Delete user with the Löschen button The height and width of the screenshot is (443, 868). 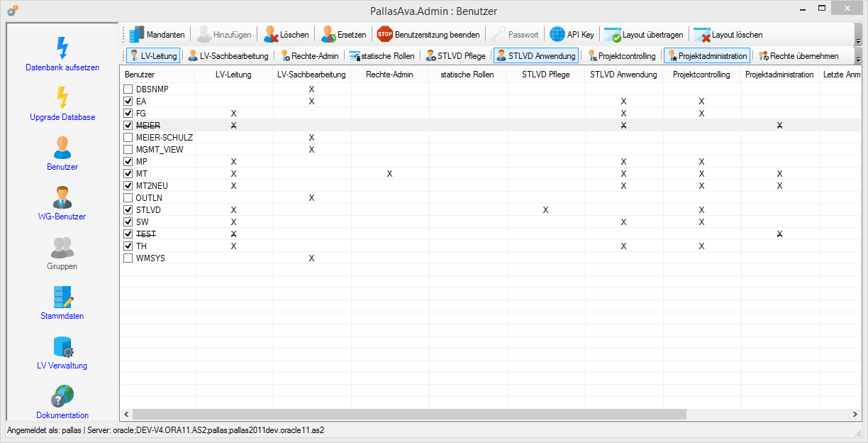tap(286, 34)
